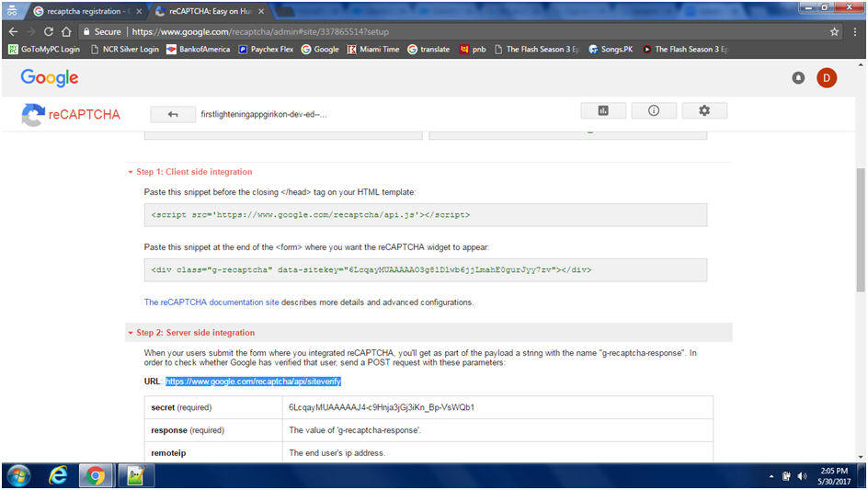Collapse Step 2: Server side integration
The width and height of the screenshot is (868, 490).
pos(195,333)
